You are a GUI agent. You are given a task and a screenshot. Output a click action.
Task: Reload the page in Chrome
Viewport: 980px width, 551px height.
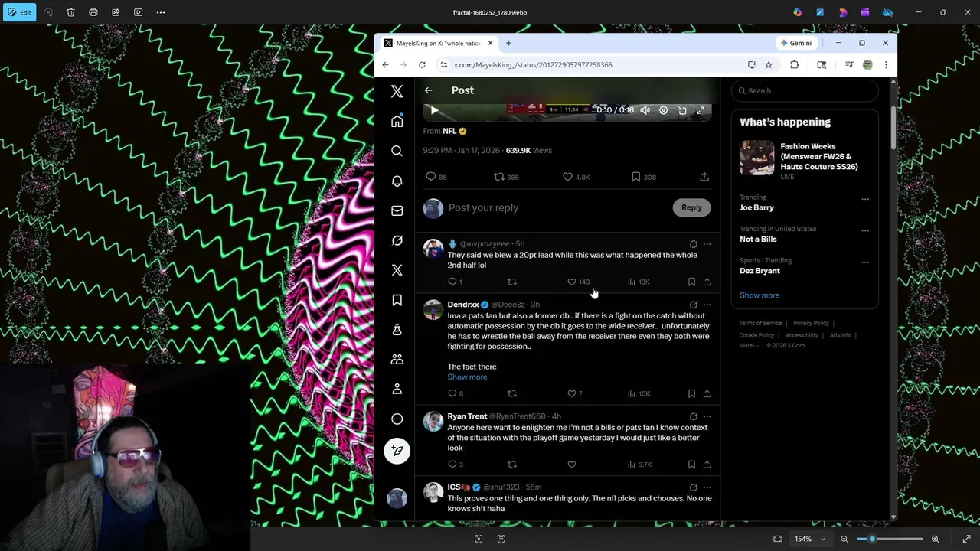pyautogui.click(x=422, y=65)
